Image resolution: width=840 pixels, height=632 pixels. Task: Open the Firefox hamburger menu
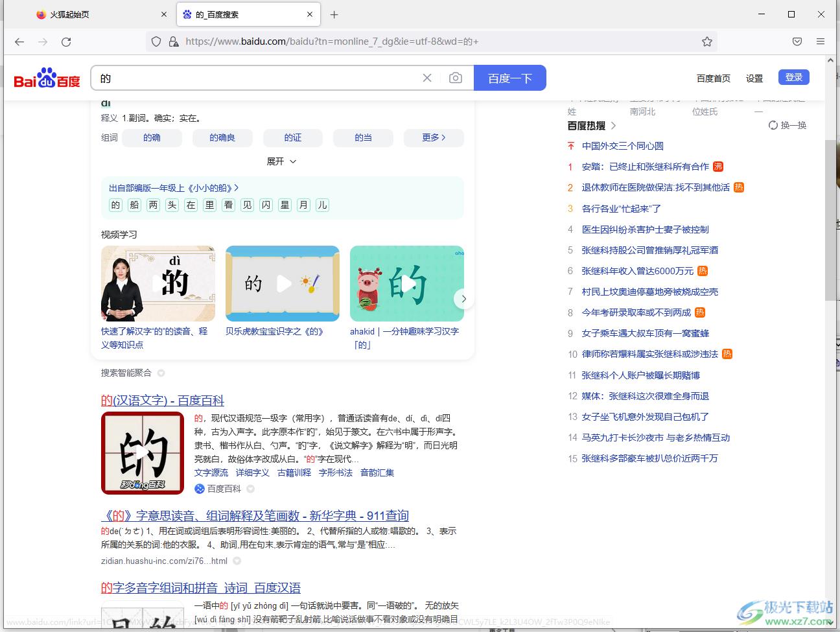(x=821, y=41)
